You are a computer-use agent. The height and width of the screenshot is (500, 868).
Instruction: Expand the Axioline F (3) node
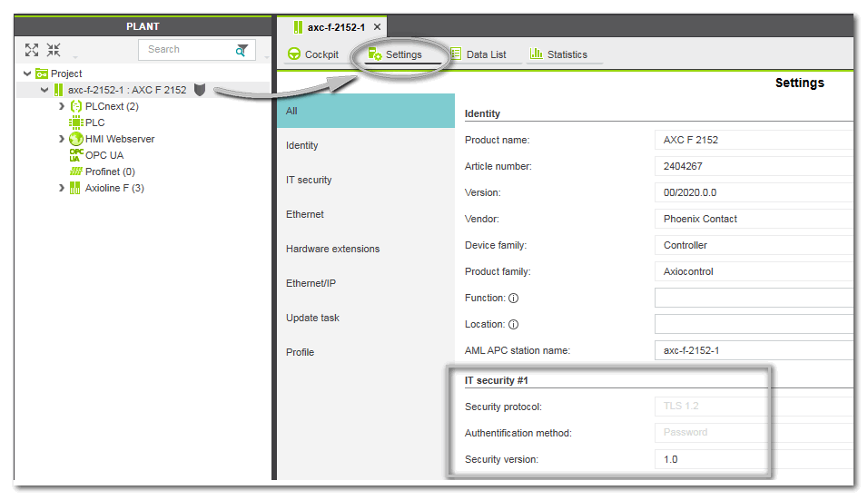click(61, 188)
